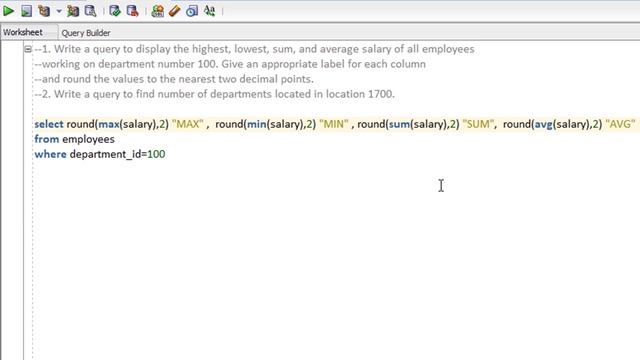Click the Run Script toolbar icon
Viewport: 640px width, 360px height.
27,11
